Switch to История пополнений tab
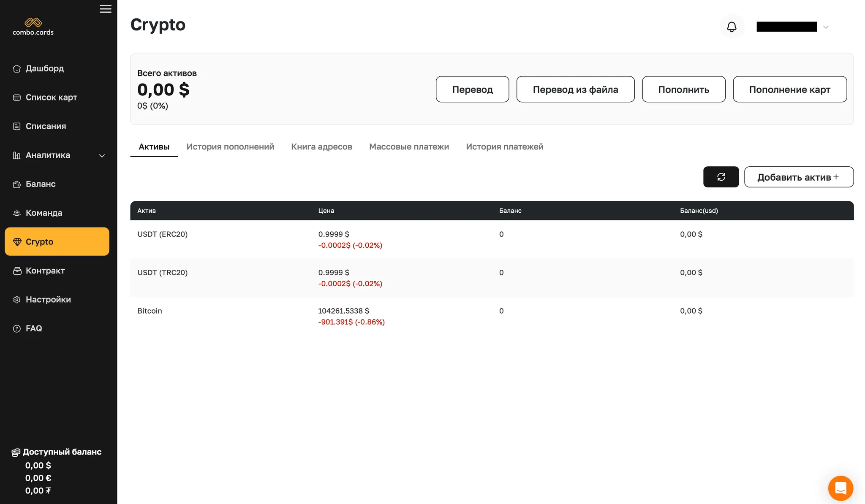The image size is (865, 504). (230, 147)
